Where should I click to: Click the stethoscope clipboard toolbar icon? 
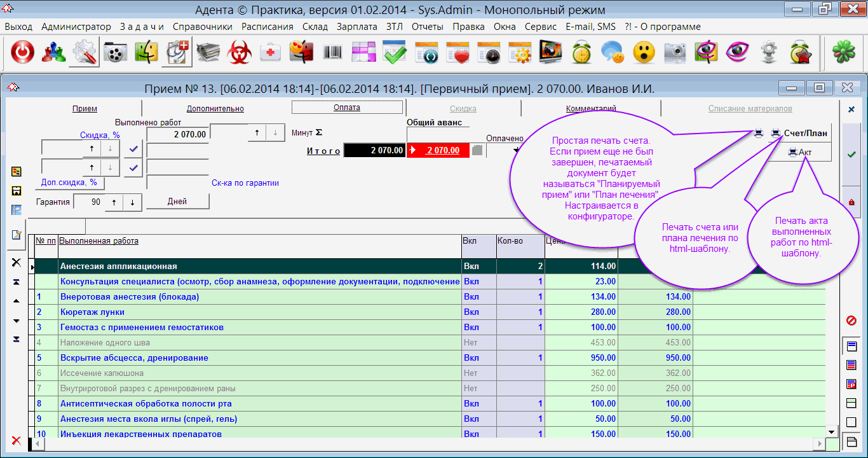coord(177,53)
